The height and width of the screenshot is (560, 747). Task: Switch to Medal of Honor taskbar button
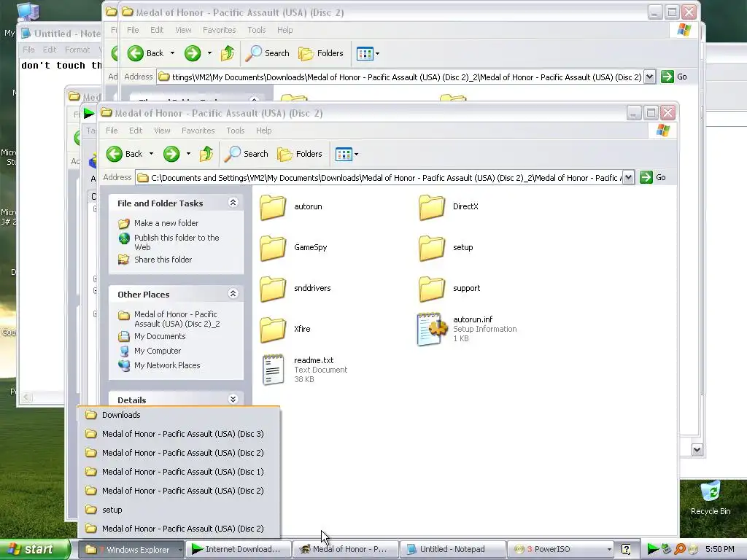click(x=345, y=550)
